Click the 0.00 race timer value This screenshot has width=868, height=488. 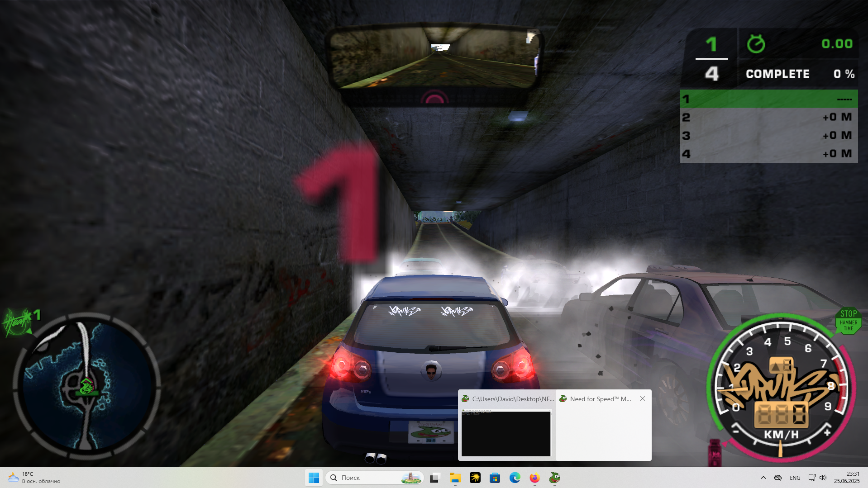click(x=837, y=44)
